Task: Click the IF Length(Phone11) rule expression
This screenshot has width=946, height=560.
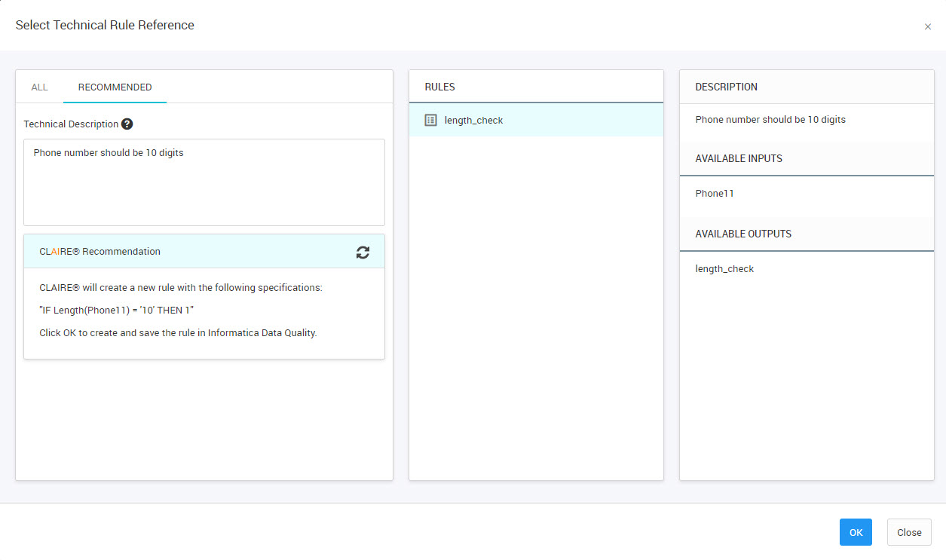Action: point(117,311)
